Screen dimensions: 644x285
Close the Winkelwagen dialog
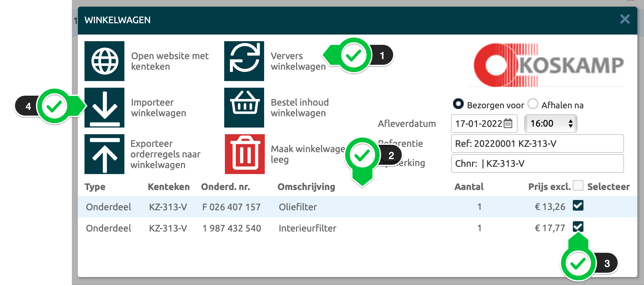tap(625, 19)
